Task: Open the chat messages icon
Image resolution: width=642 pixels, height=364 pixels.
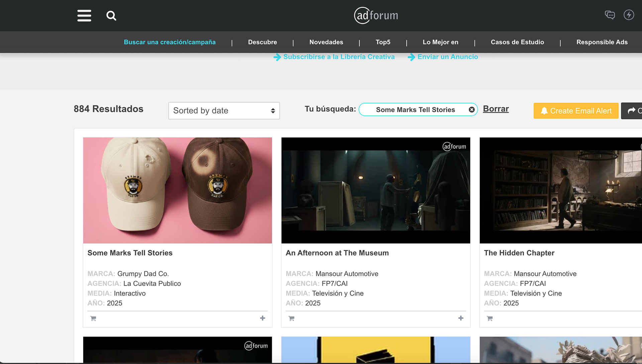Action: point(610,15)
